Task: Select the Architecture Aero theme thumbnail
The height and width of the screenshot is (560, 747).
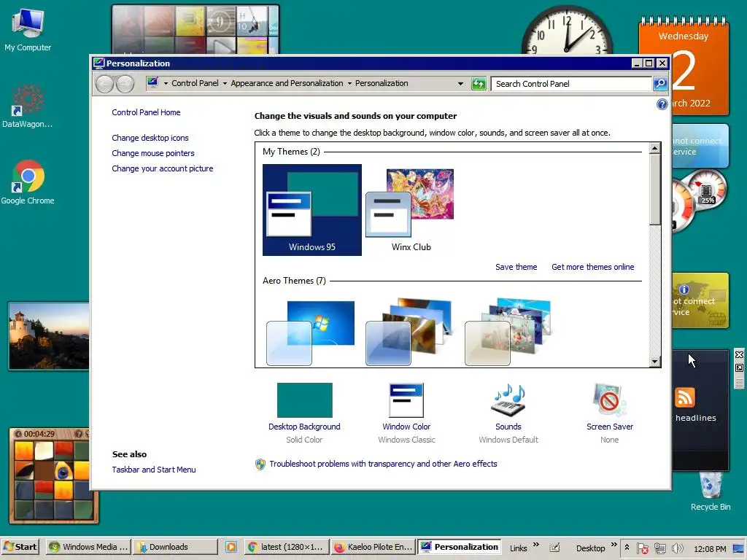Action: pos(410,332)
